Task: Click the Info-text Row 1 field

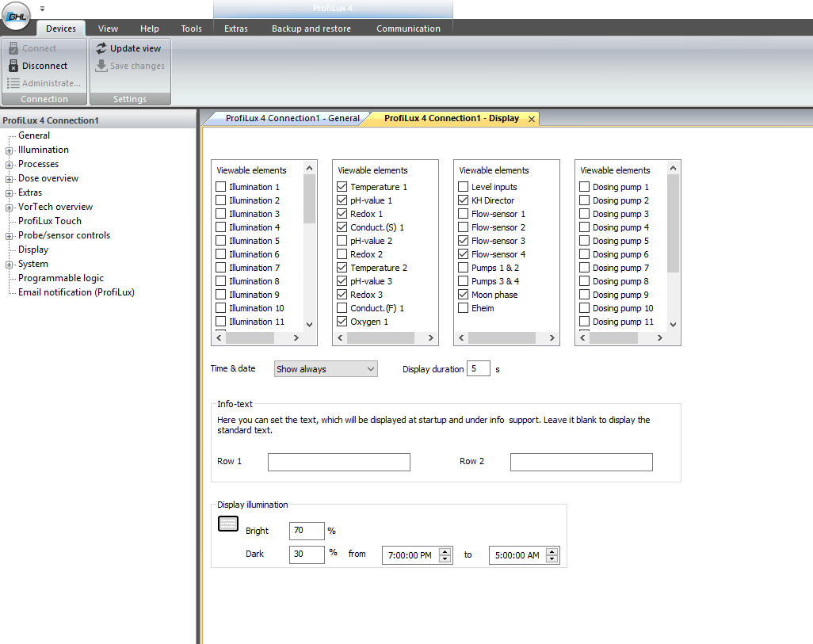Action: (x=339, y=462)
